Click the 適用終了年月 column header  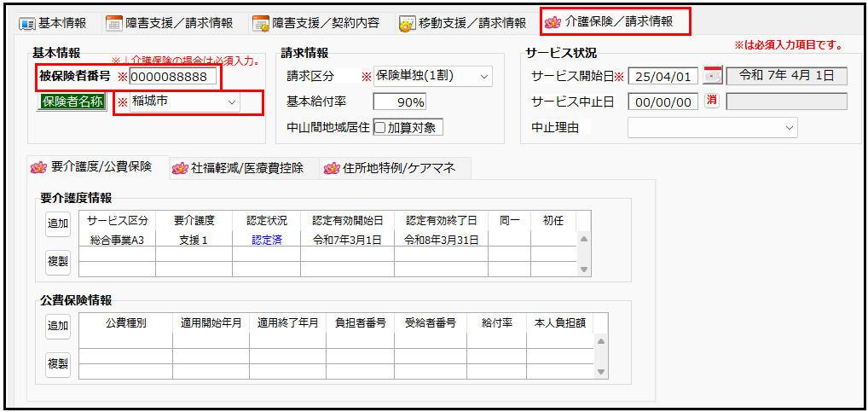(287, 323)
